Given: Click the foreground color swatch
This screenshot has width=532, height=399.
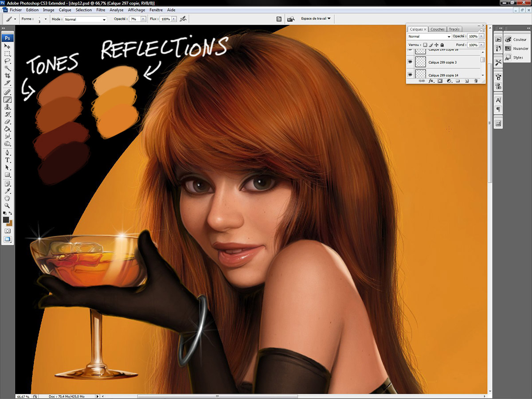Looking at the screenshot, I should (x=6, y=220).
